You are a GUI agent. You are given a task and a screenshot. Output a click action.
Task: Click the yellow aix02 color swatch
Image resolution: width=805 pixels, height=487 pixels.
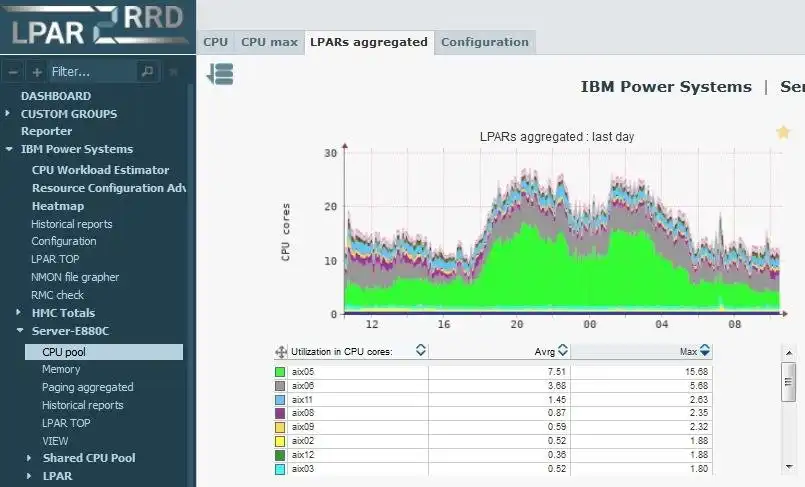pos(280,441)
